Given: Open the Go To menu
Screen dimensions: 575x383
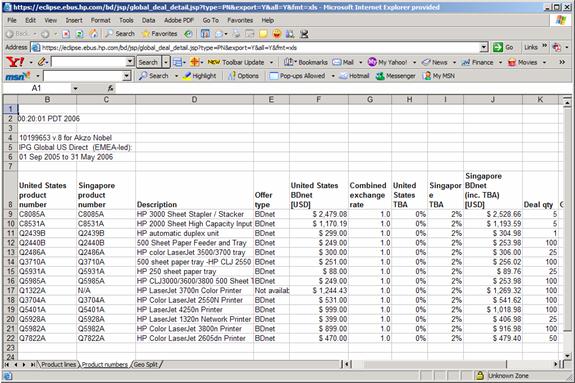Looking at the screenshot, I should [x=210, y=20].
